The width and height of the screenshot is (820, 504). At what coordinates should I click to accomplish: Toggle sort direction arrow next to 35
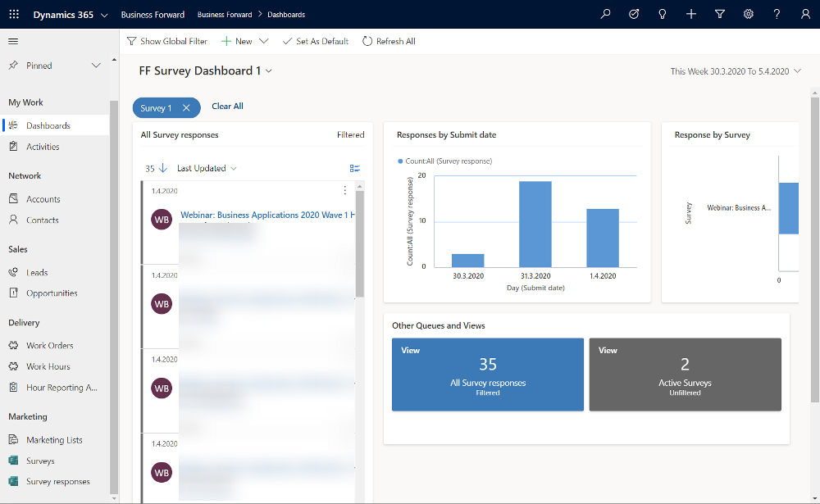pyautogui.click(x=162, y=168)
